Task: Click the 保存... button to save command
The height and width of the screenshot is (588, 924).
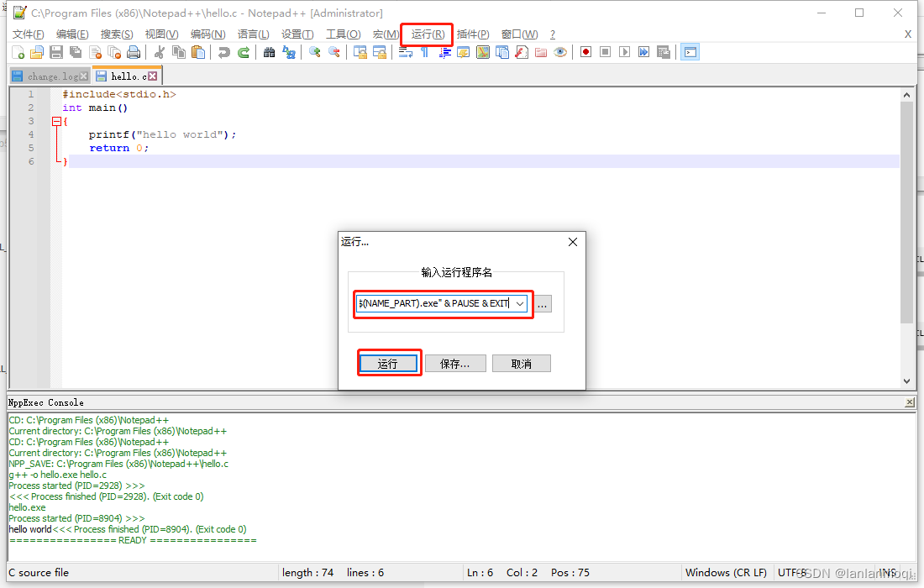Action: tap(454, 362)
